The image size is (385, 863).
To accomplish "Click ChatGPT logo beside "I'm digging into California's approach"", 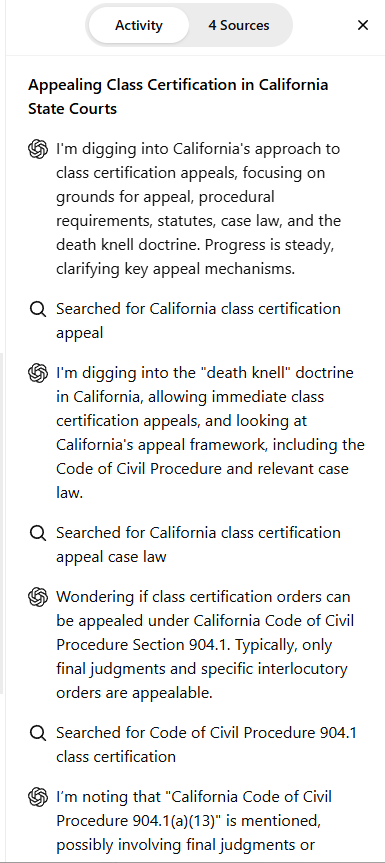I will 37,149.
